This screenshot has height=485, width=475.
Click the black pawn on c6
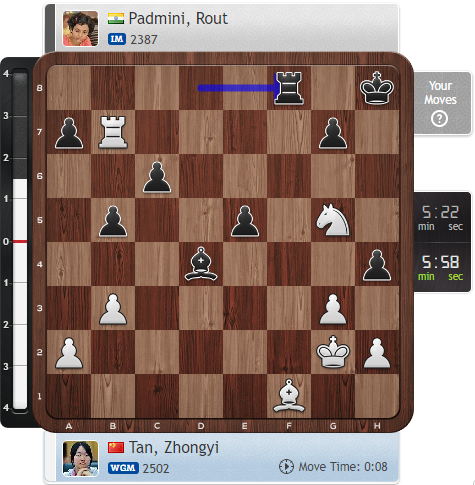click(157, 177)
